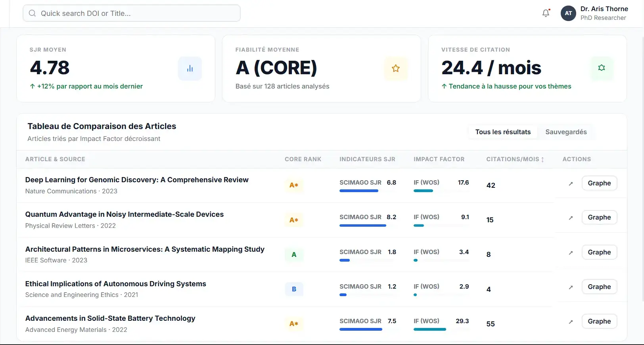Click the Quick search DOI or Title field
This screenshot has width=644, height=345.
point(132,13)
